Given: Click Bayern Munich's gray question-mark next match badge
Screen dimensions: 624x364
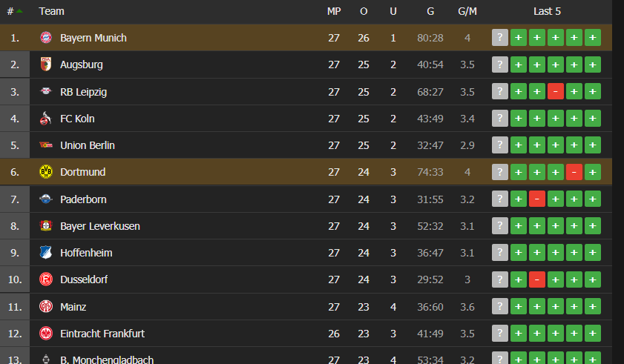Looking at the screenshot, I should tap(500, 38).
